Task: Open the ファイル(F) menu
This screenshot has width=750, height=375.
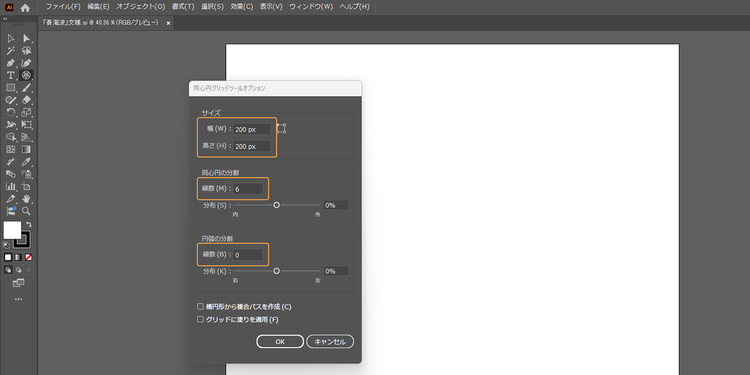Action: pyautogui.click(x=63, y=7)
